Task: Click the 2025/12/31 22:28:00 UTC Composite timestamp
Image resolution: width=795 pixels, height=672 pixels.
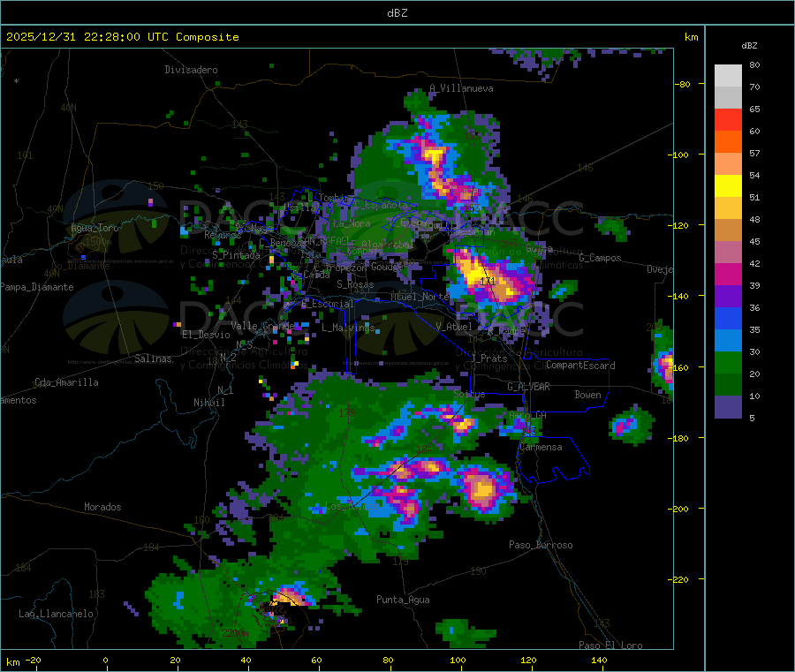Action: tap(122, 37)
